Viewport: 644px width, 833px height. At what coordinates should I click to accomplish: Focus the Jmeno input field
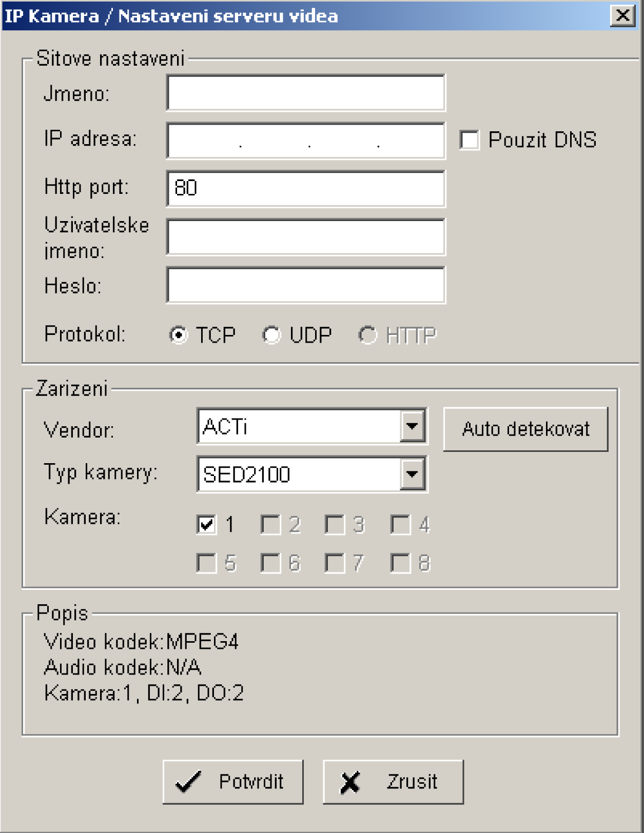[x=306, y=92]
